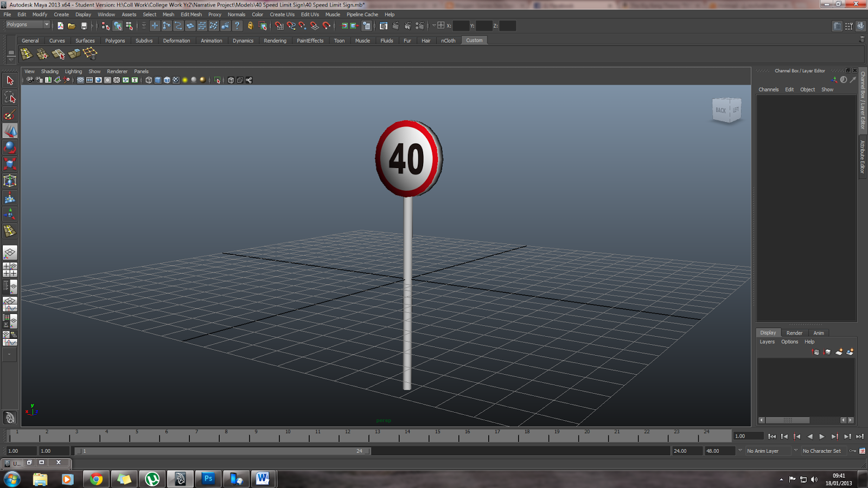Image resolution: width=868 pixels, height=488 pixels.
Task: Toggle the snap-to-grids magnet
Action: pyautogui.click(x=279, y=25)
